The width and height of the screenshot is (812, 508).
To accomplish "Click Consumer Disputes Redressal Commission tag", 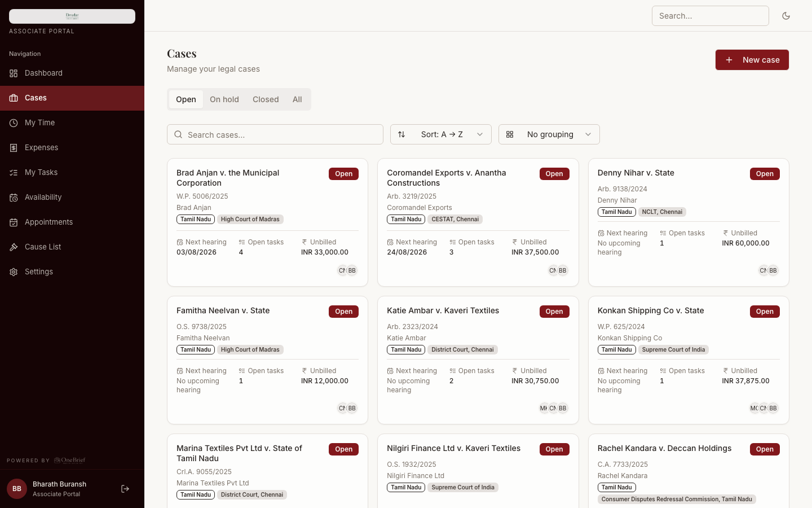I will click(x=677, y=499).
